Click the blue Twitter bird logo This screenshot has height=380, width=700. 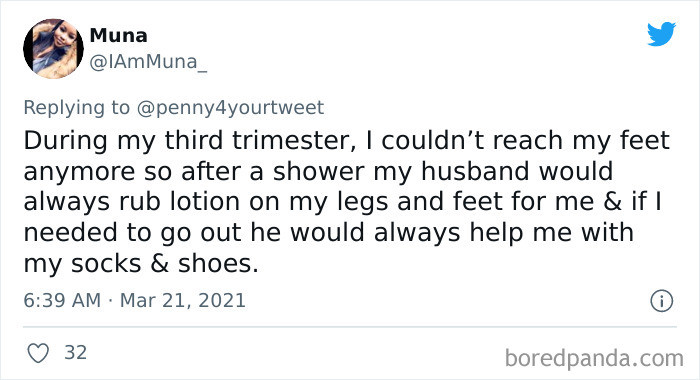point(661,33)
